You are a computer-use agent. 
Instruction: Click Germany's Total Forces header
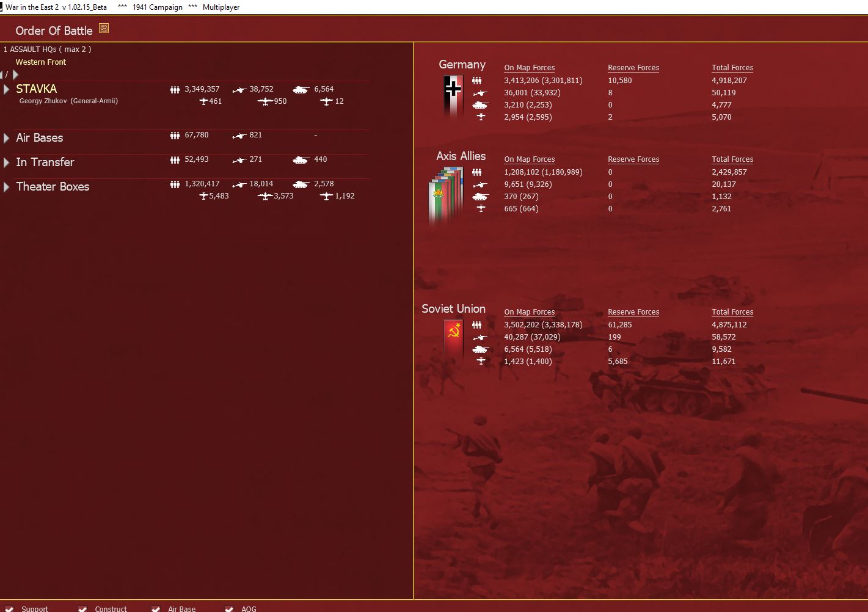732,68
